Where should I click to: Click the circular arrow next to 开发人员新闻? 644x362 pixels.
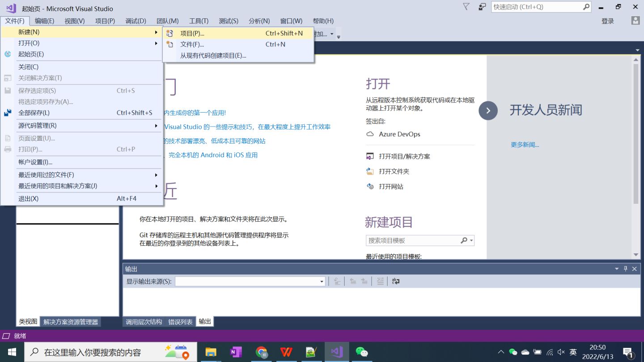[488, 110]
